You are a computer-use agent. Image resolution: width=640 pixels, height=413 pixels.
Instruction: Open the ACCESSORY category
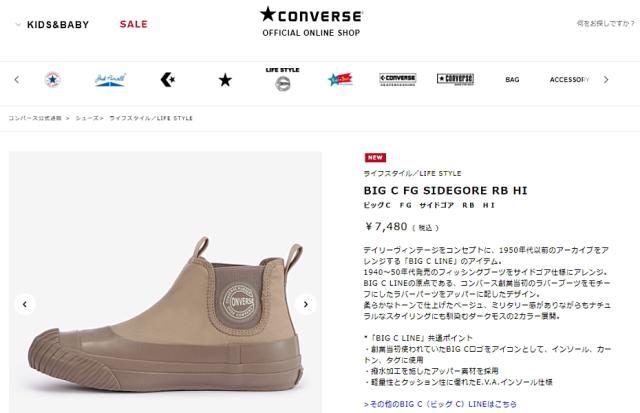[x=569, y=80]
